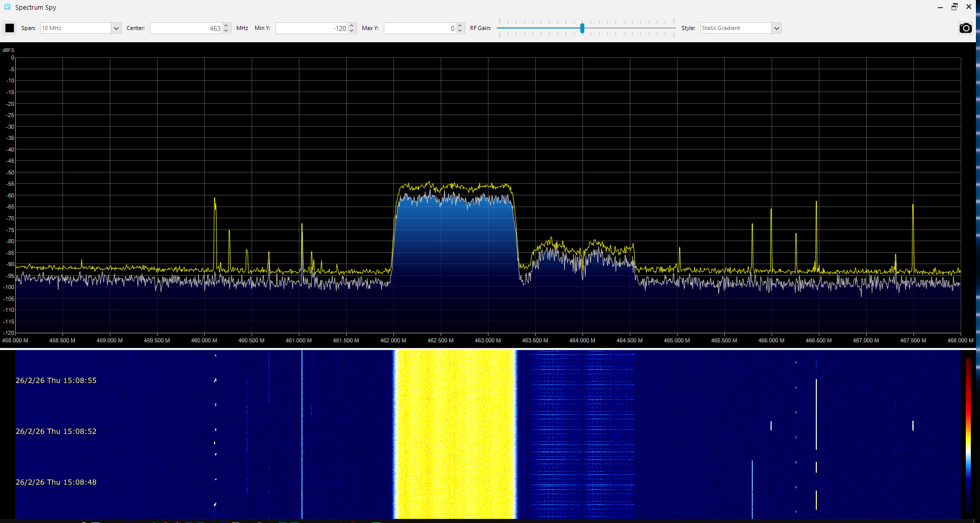Focus the Min Y input field
This screenshot has width=980, height=523.
pos(311,28)
